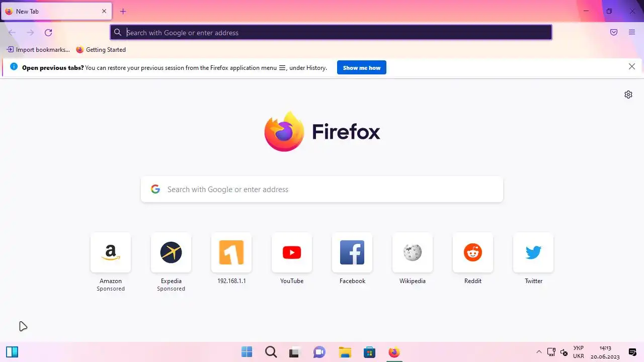644x362 pixels.
Task: Open Chat app in taskbar
Action: [x=319, y=352]
